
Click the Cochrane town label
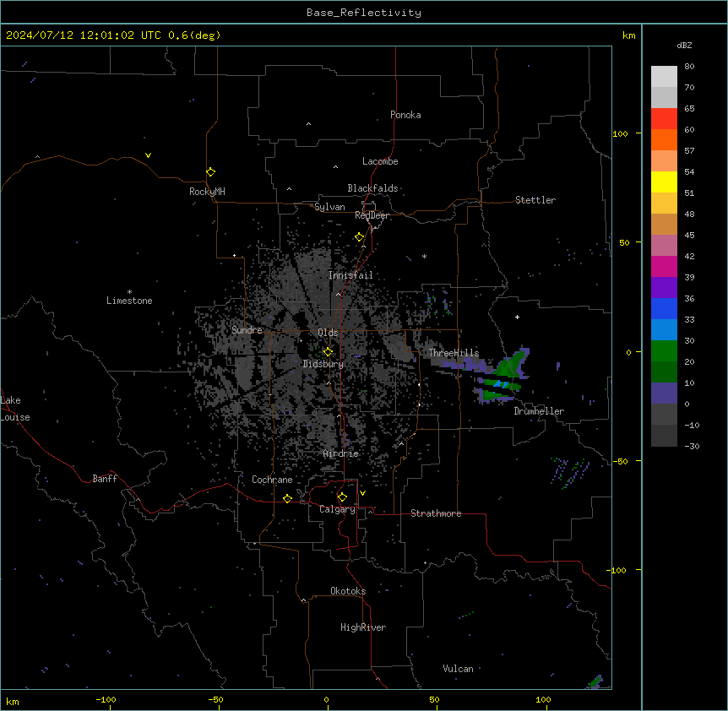click(272, 480)
